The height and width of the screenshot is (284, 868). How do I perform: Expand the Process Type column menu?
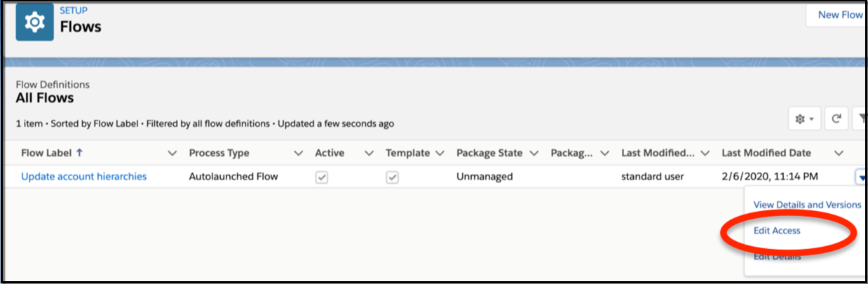coord(298,153)
